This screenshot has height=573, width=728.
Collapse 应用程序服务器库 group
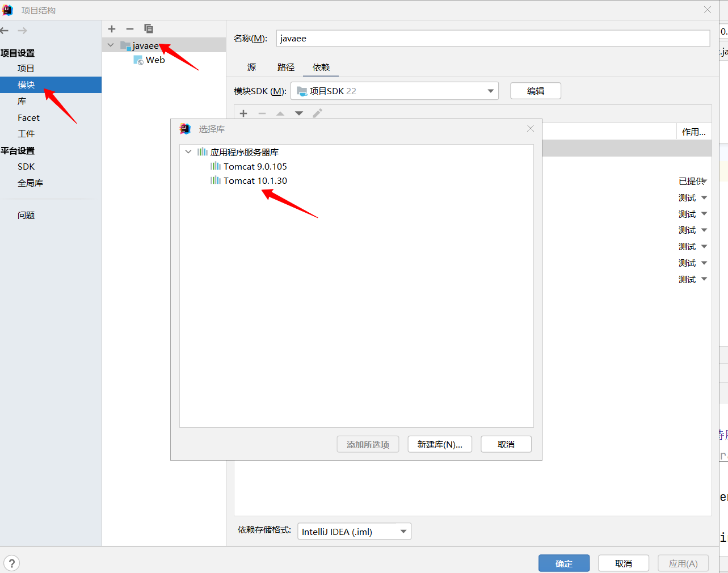pos(188,152)
